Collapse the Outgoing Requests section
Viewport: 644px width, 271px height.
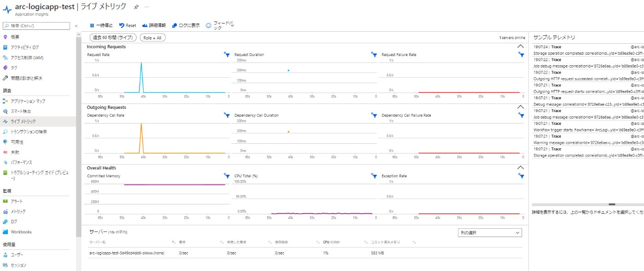click(x=520, y=107)
